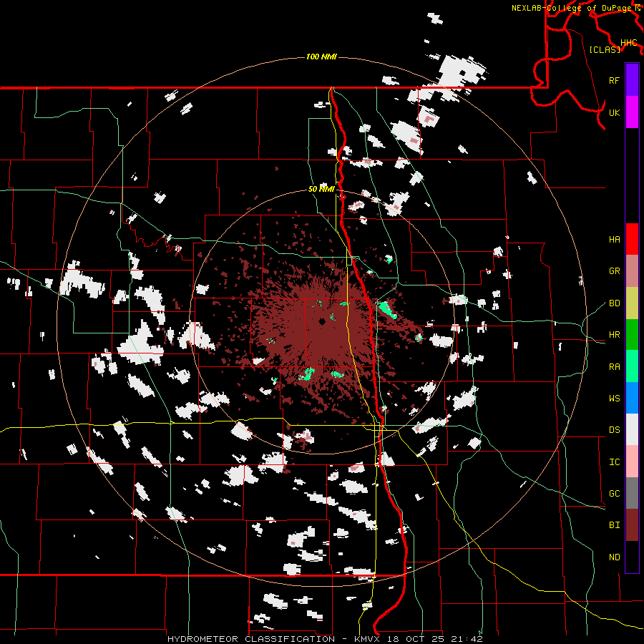
Task: Pick the HR green legend swatch
Action: coord(632,334)
